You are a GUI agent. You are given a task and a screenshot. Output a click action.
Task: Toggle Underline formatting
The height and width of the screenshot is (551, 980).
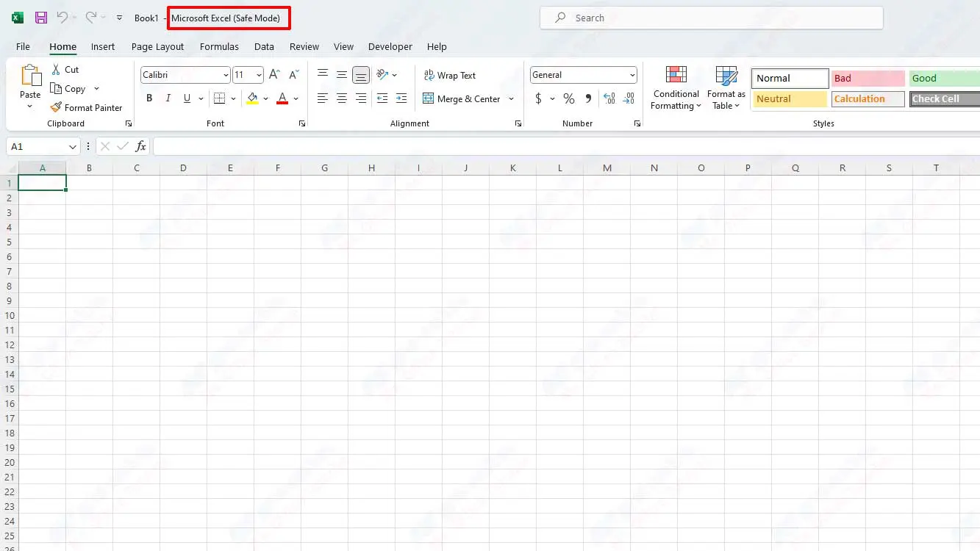click(x=187, y=98)
